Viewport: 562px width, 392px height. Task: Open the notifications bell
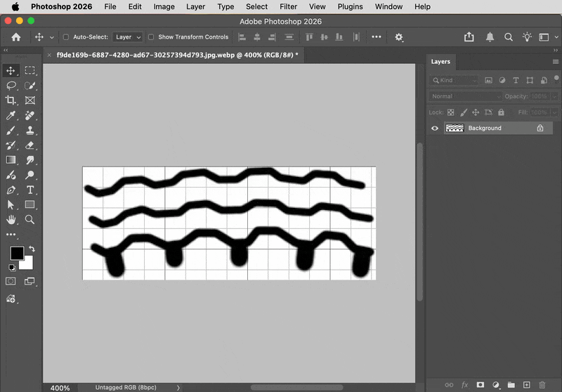click(490, 37)
